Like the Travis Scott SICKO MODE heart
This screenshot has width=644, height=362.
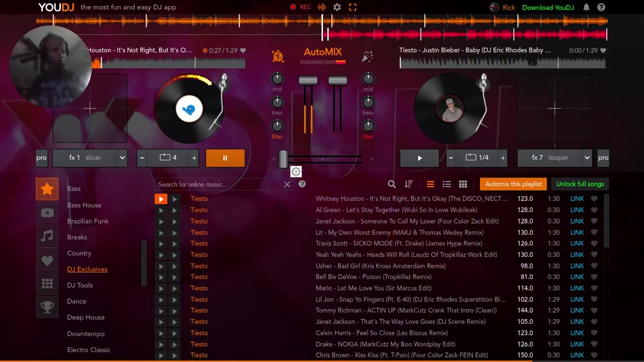point(594,243)
